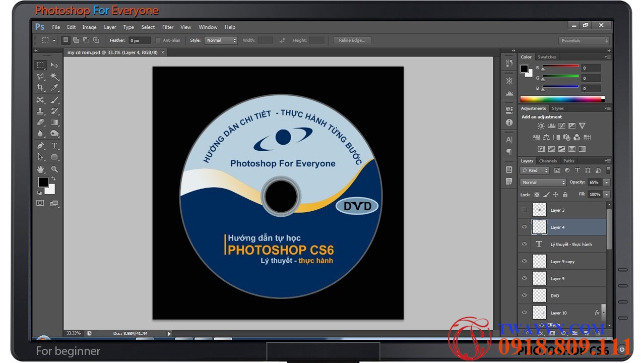
Task: Open the marquee Style dropdown
Action: [x=221, y=40]
